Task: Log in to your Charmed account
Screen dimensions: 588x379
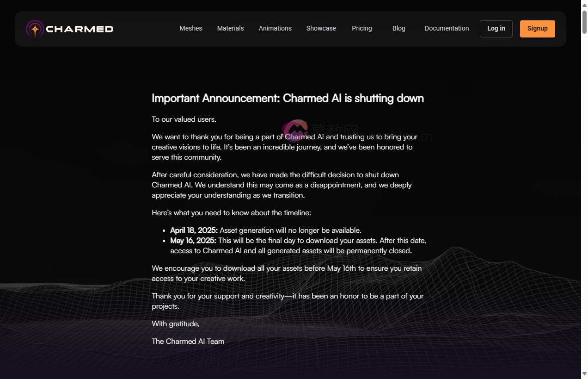Action: pyautogui.click(x=496, y=28)
